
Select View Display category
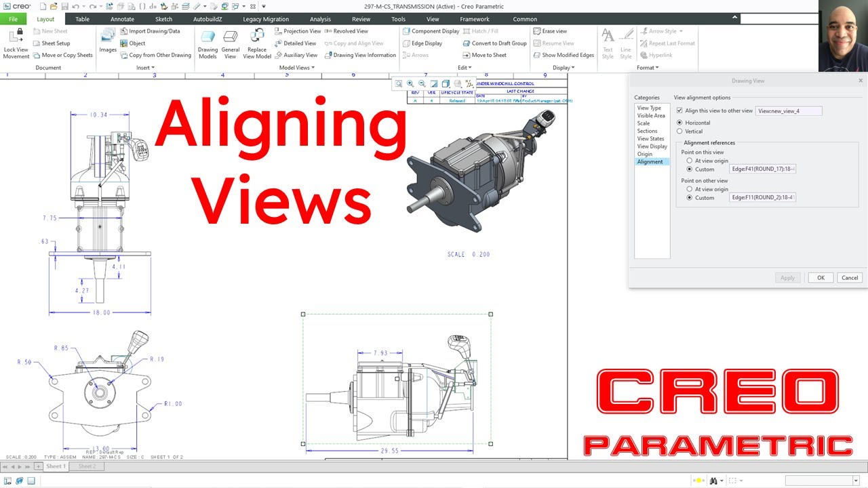click(x=652, y=146)
